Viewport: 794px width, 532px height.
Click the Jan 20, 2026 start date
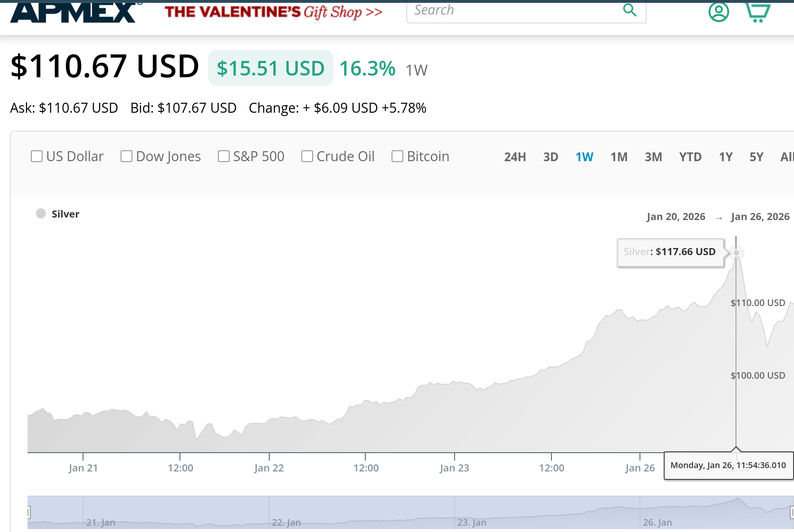pyautogui.click(x=676, y=217)
